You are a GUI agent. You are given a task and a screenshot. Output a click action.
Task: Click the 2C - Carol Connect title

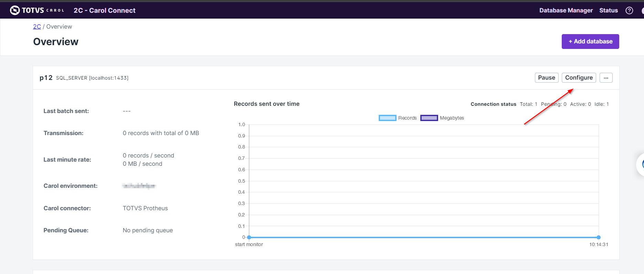click(104, 10)
